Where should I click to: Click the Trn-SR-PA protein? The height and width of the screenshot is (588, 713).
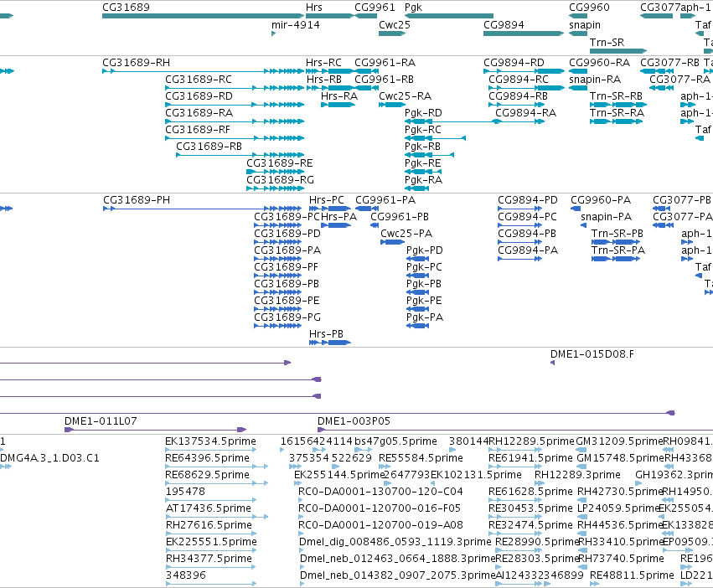click(616, 259)
